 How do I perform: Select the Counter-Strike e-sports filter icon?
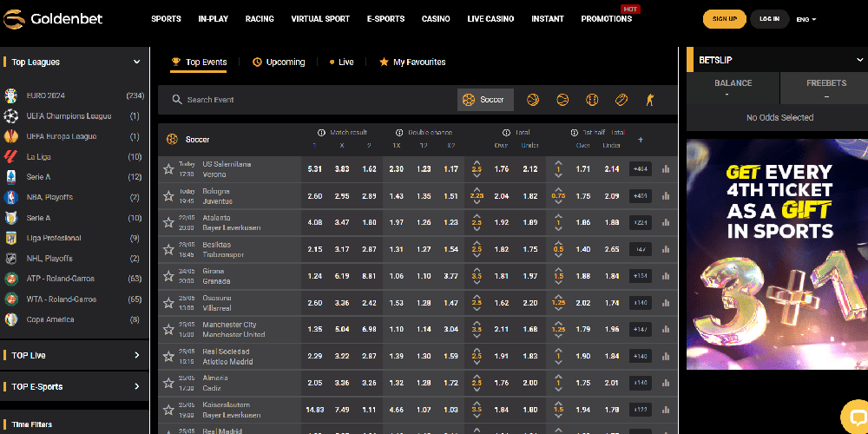[x=650, y=100]
